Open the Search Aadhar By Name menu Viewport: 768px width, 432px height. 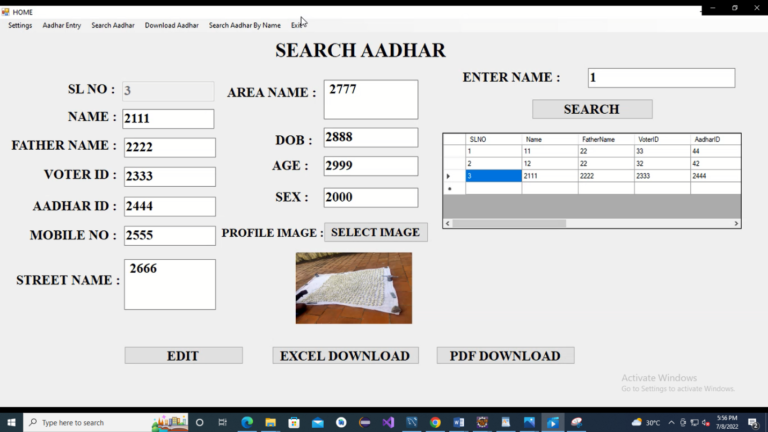click(x=244, y=25)
